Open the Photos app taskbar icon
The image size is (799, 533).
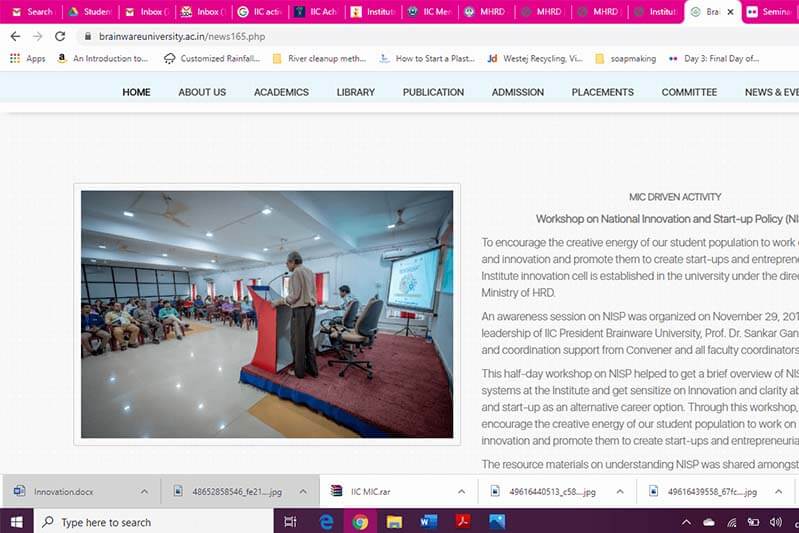tap(497, 522)
